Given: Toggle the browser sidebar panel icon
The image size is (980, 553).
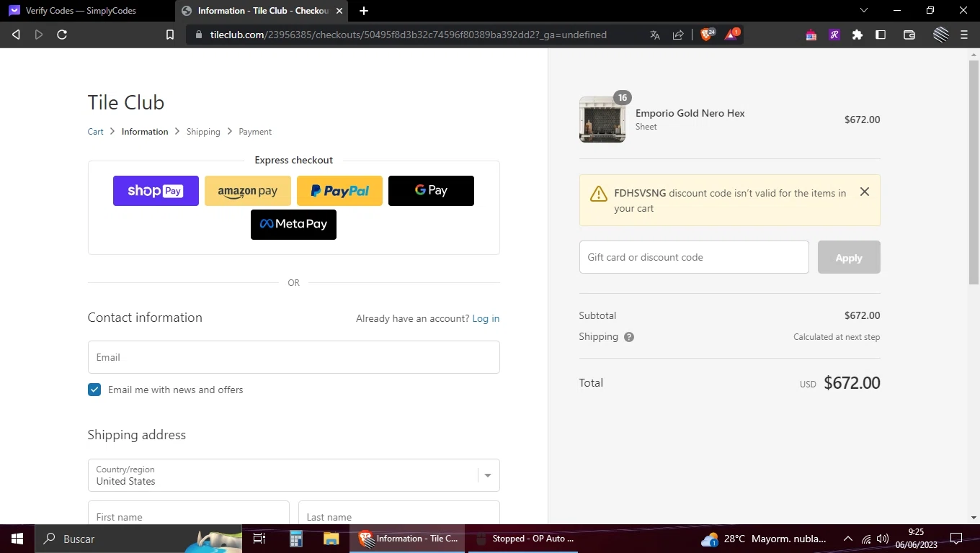Looking at the screenshot, I should tap(881, 35).
